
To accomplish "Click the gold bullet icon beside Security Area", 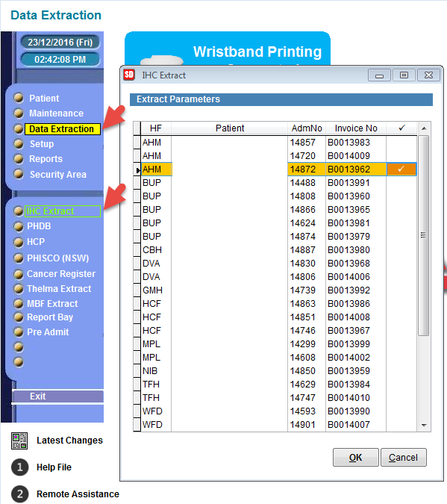I will [19, 174].
